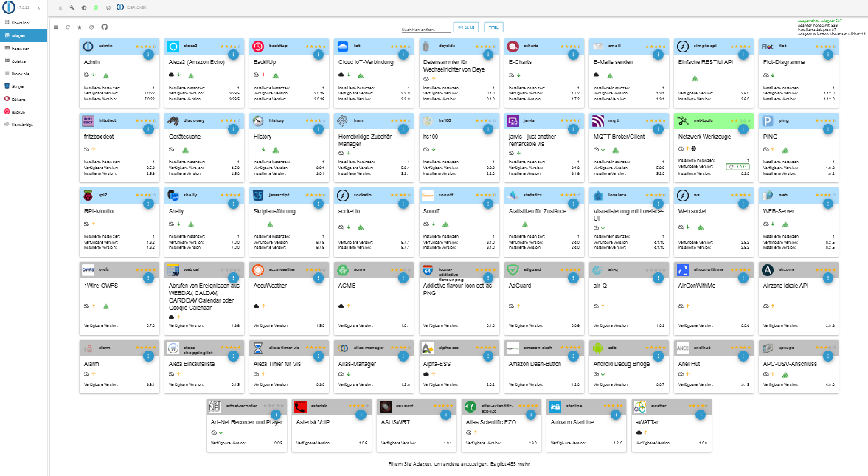Toggle the light/dark theme icon
Screen dimensions: 868x476
click(84, 8)
